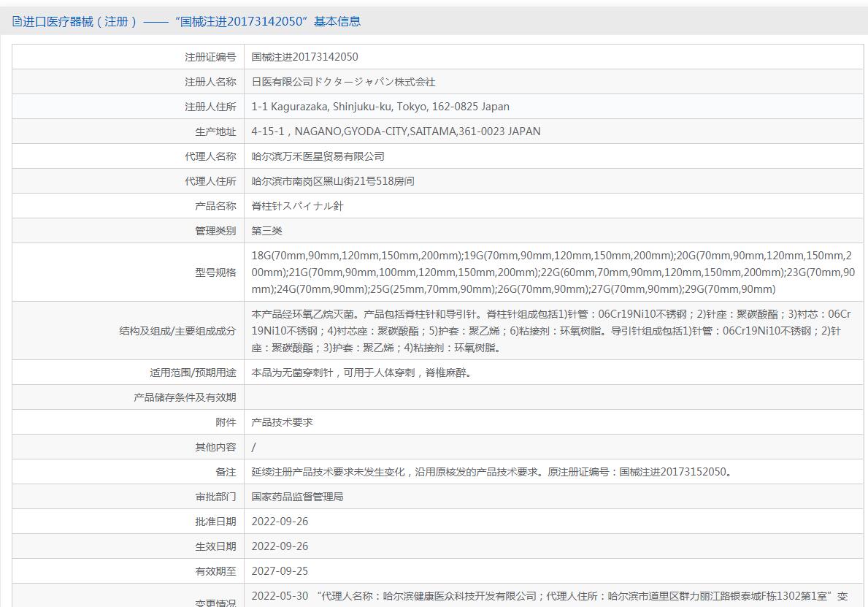Click the header title 进口医疗器械（注册）基本信息
Image resolution: width=868 pixels, height=607 pixels.
point(191,22)
